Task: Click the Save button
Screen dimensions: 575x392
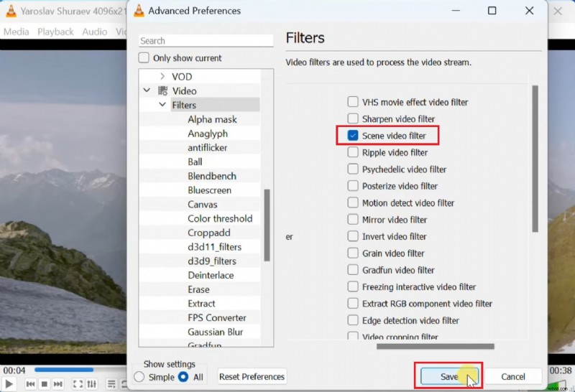Action: pos(448,376)
